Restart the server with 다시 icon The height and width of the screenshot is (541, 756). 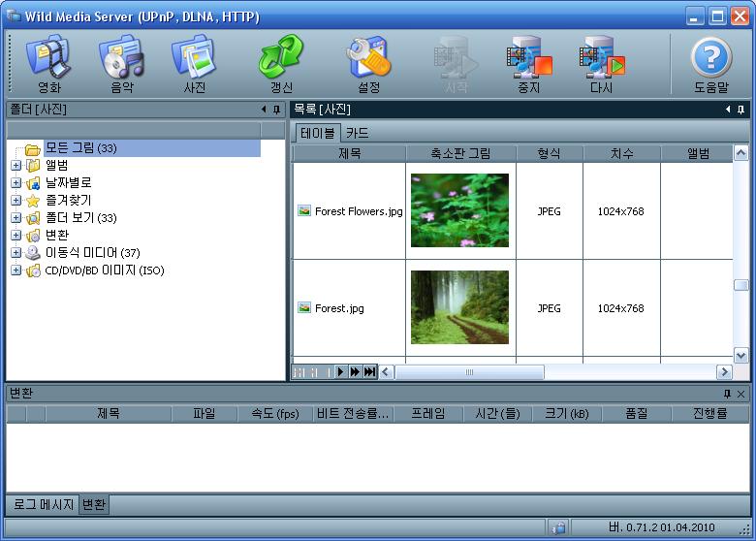click(602, 63)
